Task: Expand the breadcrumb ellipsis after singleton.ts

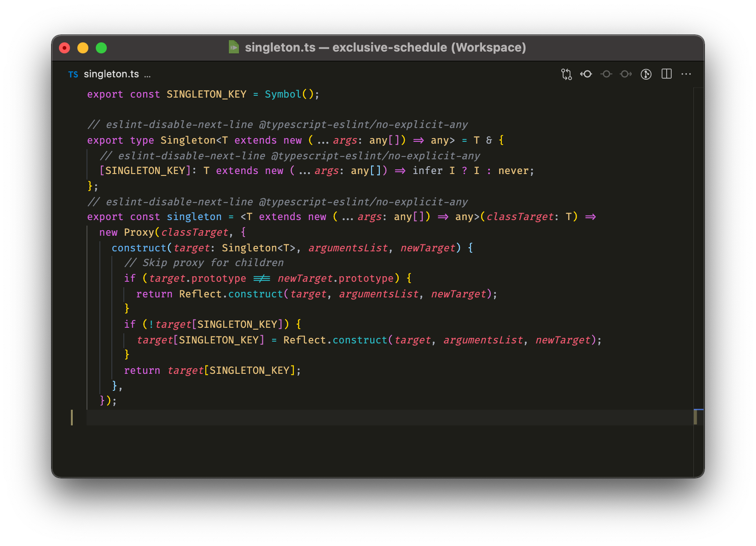Action: (x=147, y=75)
